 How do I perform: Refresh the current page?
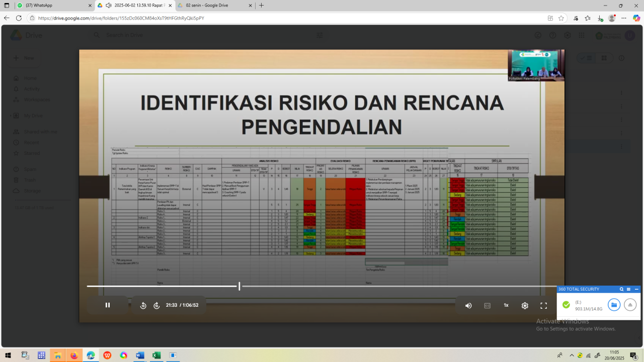[19, 18]
